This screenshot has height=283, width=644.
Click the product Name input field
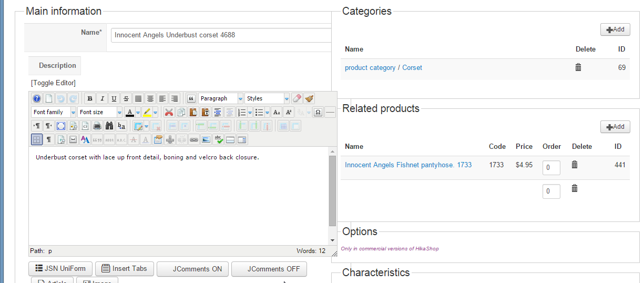(x=221, y=35)
